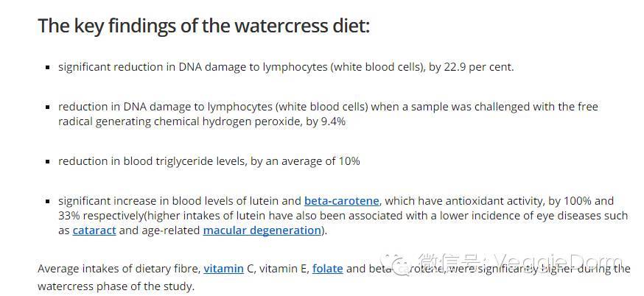Image resolution: width=644 pixels, height=296 pixels.
Task: Click the bullet beside the triglyceride finding
Action: click(47, 161)
